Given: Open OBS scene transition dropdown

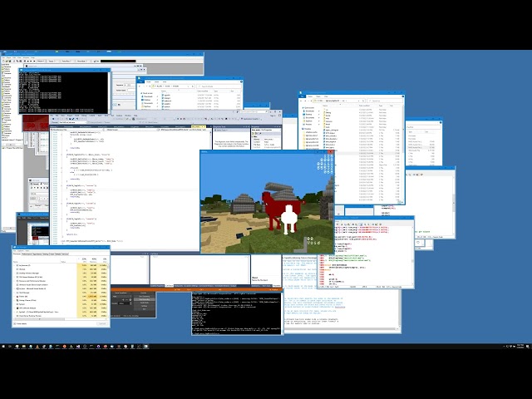Looking at the screenshot, I should (x=122, y=297).
